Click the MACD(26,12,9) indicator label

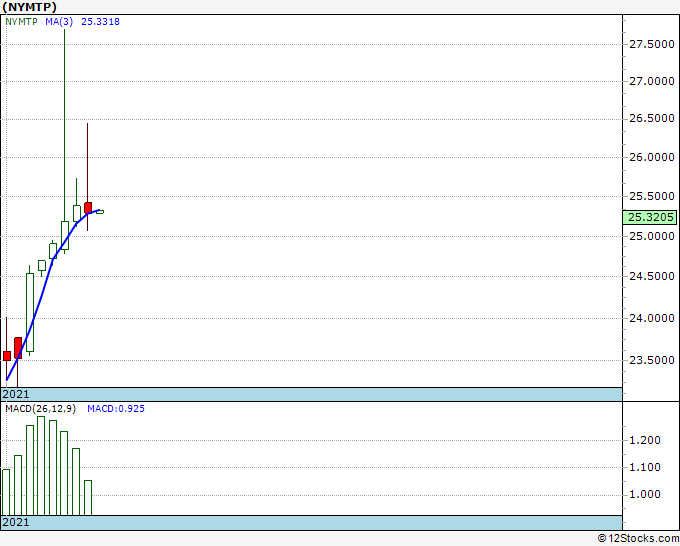coord(40,409)
